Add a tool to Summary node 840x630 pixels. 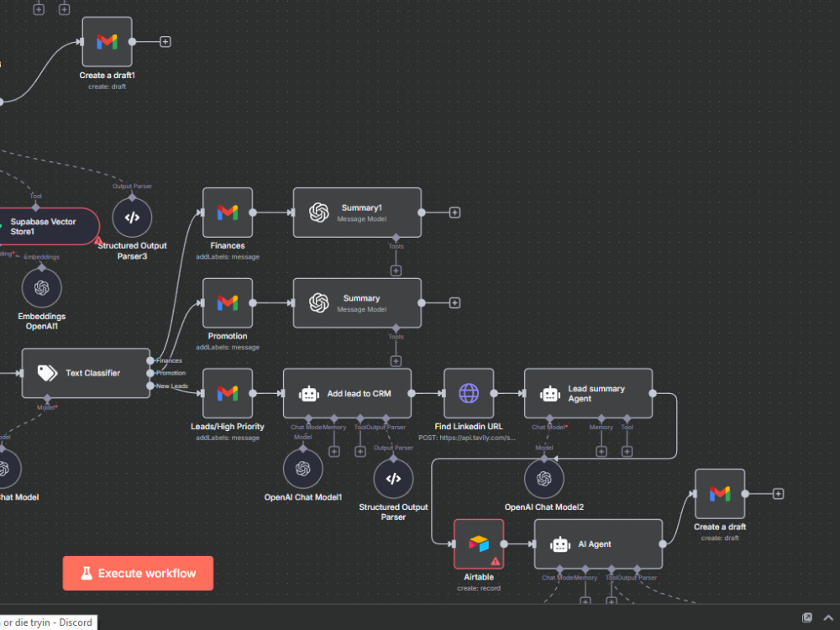396,361
